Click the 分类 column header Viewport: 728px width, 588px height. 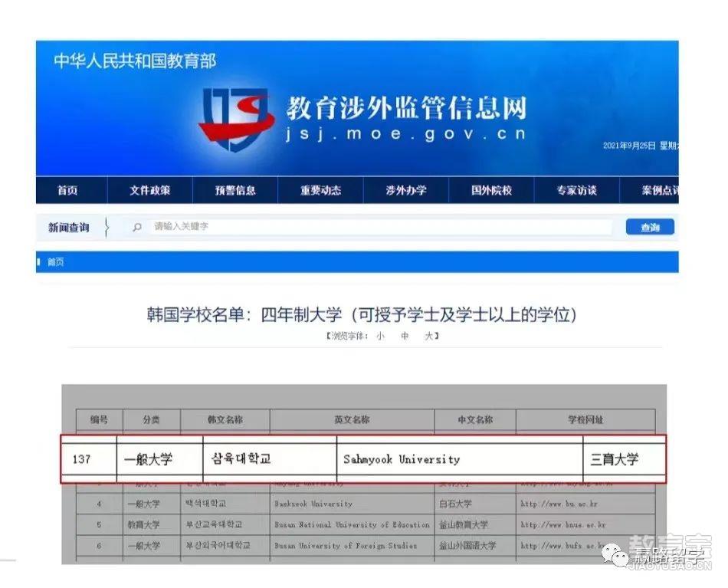152,420
